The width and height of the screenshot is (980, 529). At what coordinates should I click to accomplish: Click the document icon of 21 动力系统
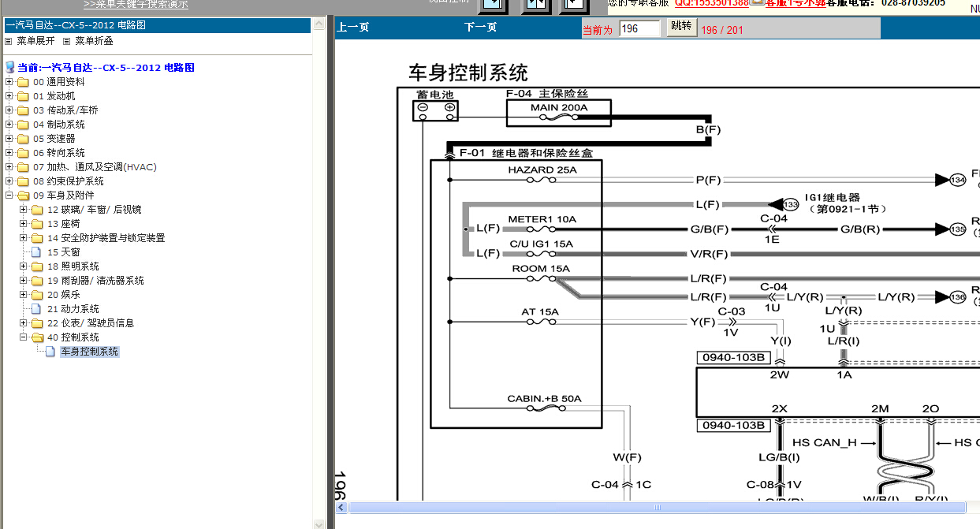(x=36, y=309)
